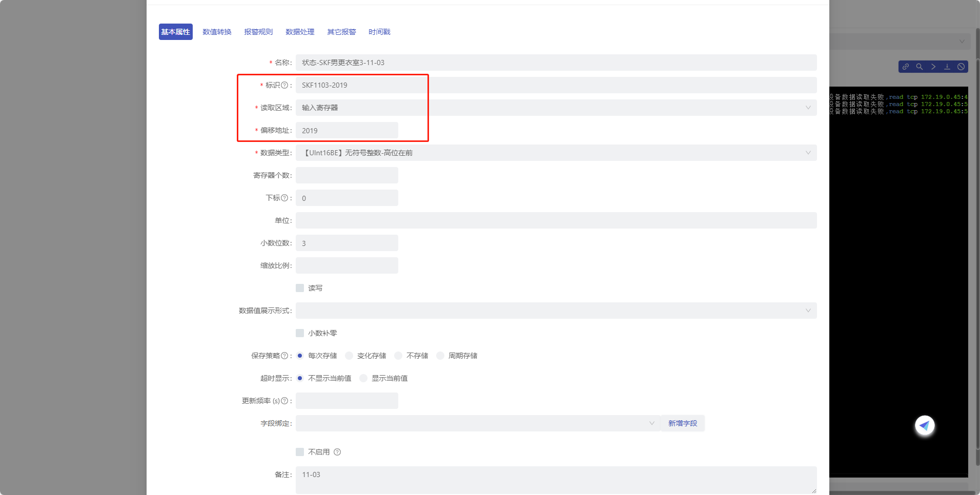Choose 不显示当前值 for 超时显示

[300, 378]
